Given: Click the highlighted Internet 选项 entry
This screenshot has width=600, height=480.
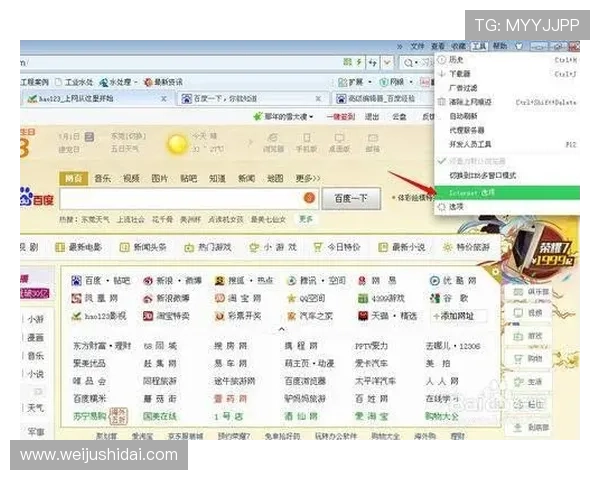Looking at the screenshot, I should tap(507, 193).
